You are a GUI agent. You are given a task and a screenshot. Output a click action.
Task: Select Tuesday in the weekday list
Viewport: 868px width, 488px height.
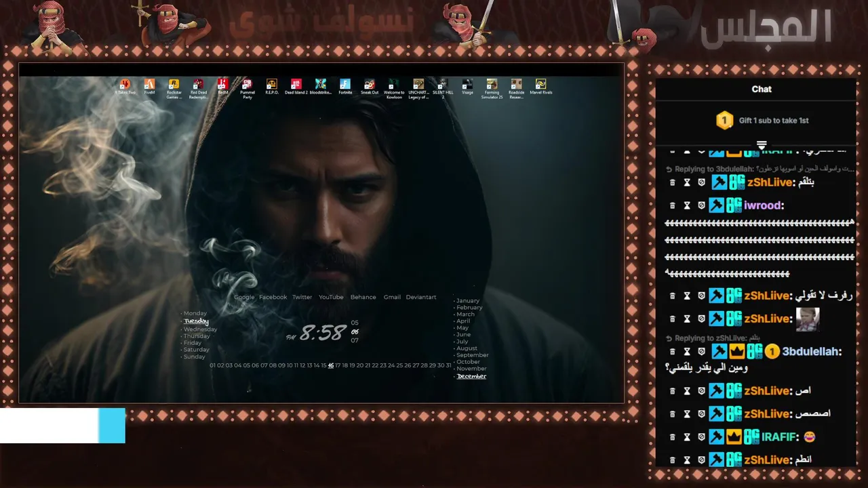point(196,321)
